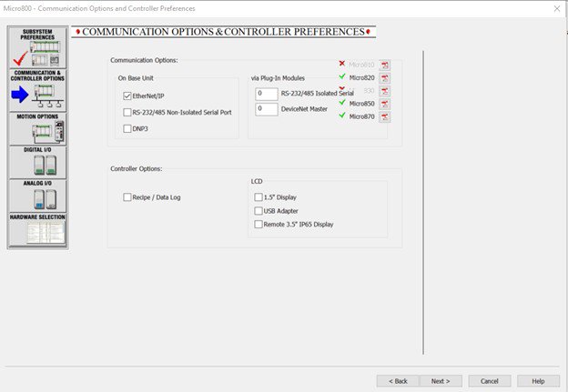Check Remote 3.5" IP65 Display option

point(259,224)
